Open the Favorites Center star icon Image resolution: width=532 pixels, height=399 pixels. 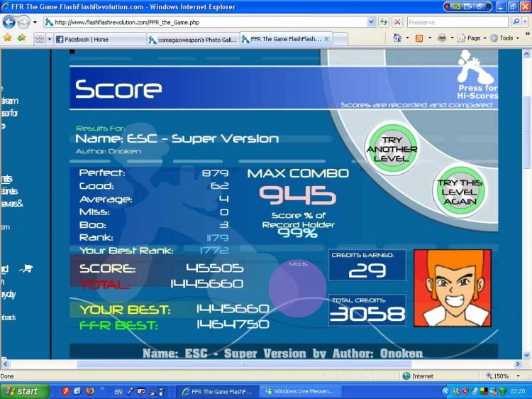tap(7, 38)
